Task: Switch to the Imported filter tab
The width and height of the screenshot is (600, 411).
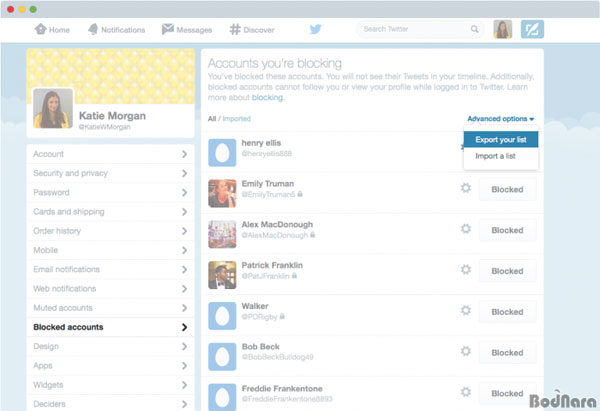Action: pyautogui.click(x=236, y=119)
